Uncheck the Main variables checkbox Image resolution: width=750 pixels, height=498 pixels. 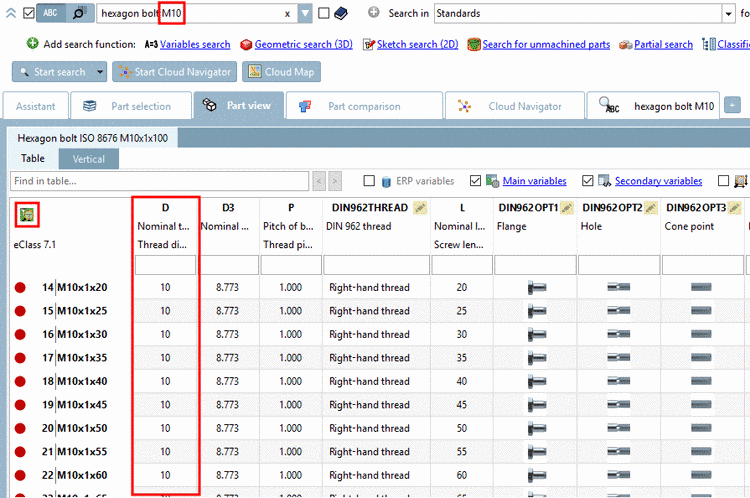tap(475, 181)
